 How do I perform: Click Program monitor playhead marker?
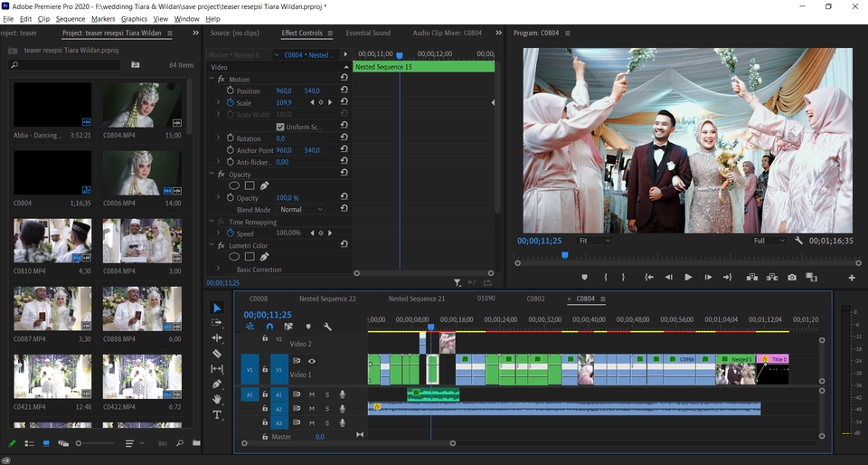coord(564,255)
